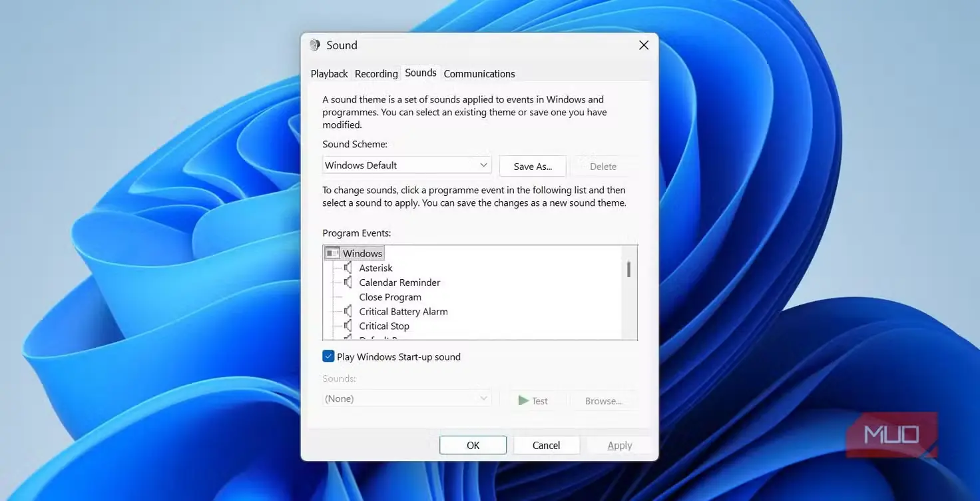Switch to the Recording tab
Image resolution: width=980 pixels, height=501 pixels.
click(x=376, y=74)
